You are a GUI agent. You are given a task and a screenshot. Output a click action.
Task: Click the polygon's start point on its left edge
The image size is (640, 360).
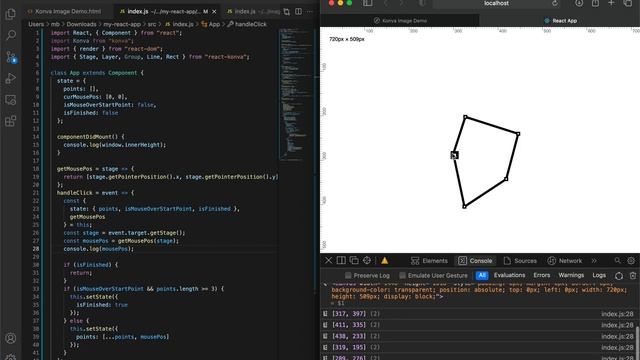click(x=454, y=155)
